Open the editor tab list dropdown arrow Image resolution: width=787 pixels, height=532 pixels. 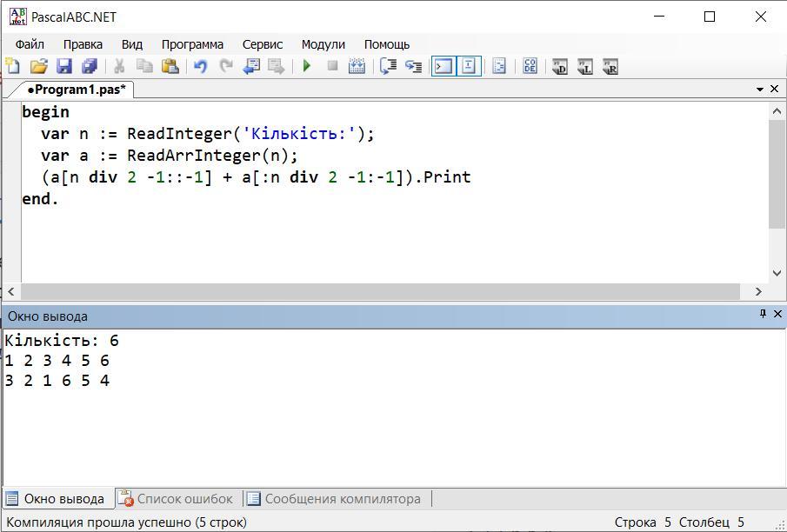tap(760, 90)
